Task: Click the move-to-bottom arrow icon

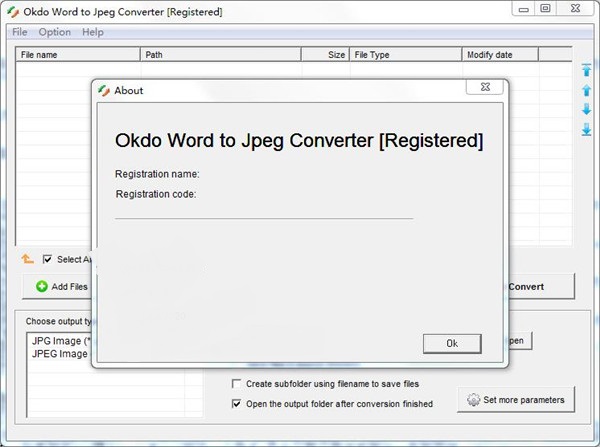Action: point(586,129)
